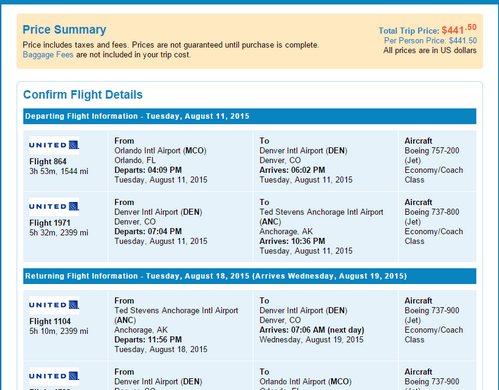
Task: Click the Per Person Price $441.50 text
Action: coord(430,41)
